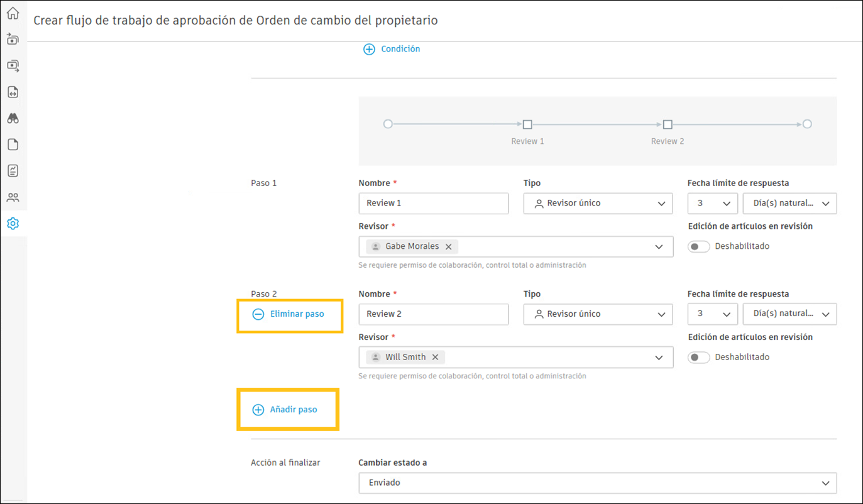Remove Gabe Morales from Revisor field
This screenshot has width=863, height=504.
pyautogui.click(x=448, y=246)
